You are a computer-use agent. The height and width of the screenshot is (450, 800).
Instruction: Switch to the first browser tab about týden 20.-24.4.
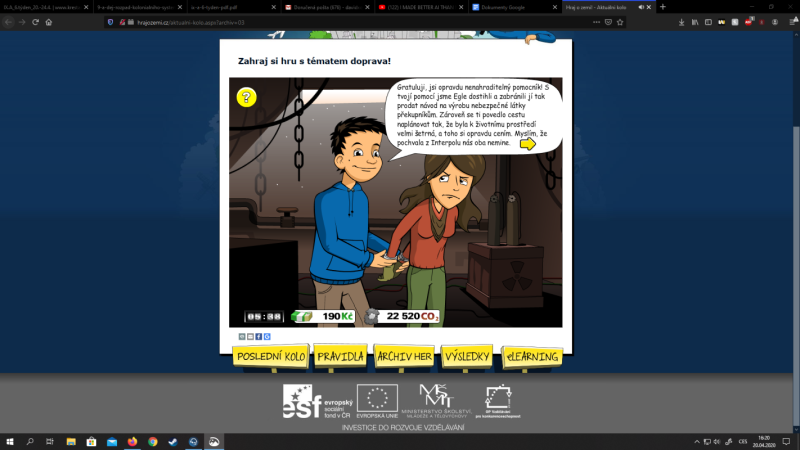42,7
